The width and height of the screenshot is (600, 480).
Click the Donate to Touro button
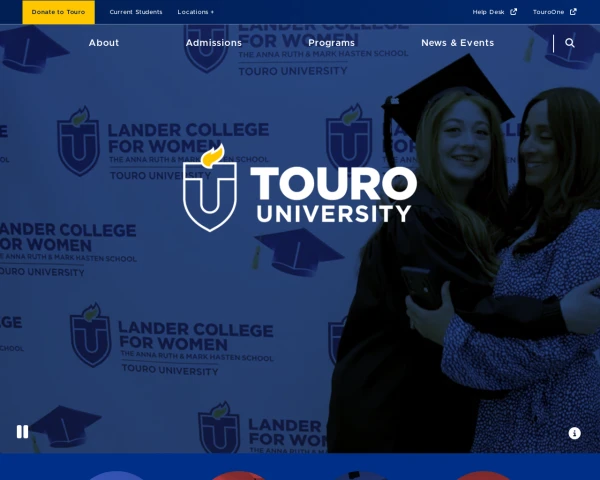click(58, 12)
